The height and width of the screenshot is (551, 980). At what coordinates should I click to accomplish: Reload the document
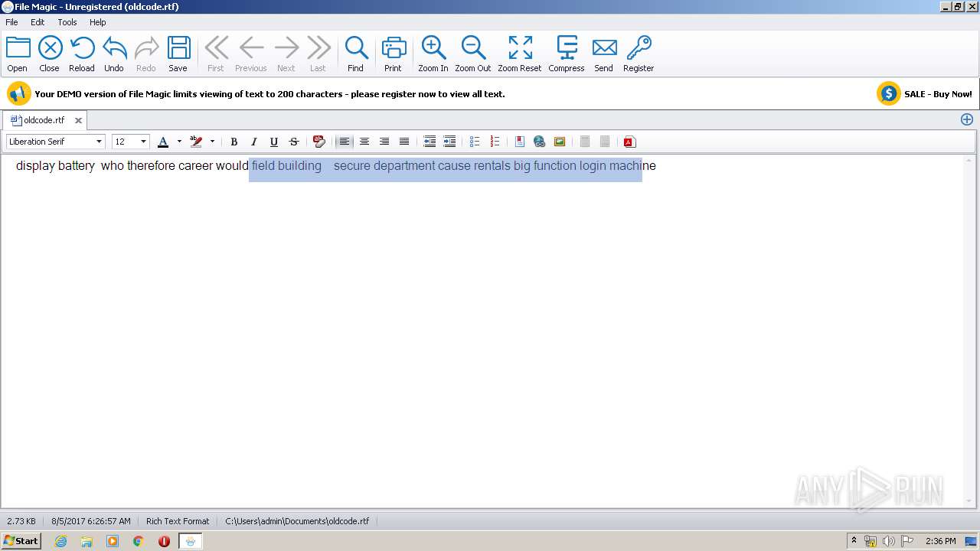(x=82, y=54)
